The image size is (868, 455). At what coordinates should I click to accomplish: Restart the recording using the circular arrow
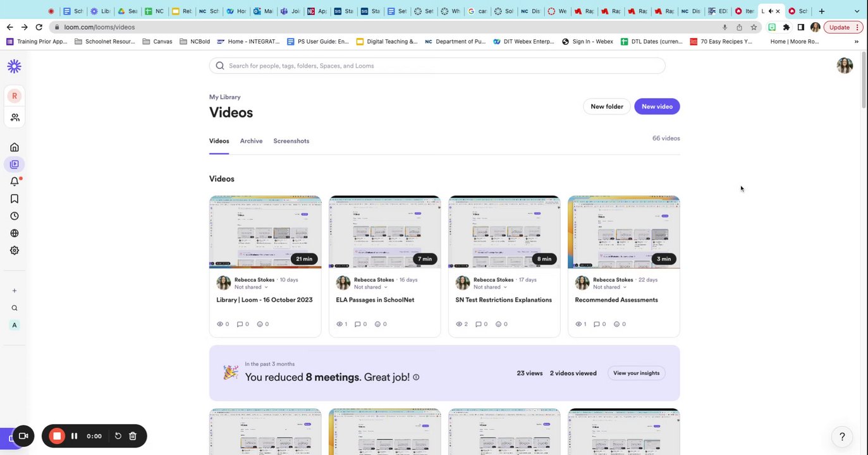click(118, 436)
